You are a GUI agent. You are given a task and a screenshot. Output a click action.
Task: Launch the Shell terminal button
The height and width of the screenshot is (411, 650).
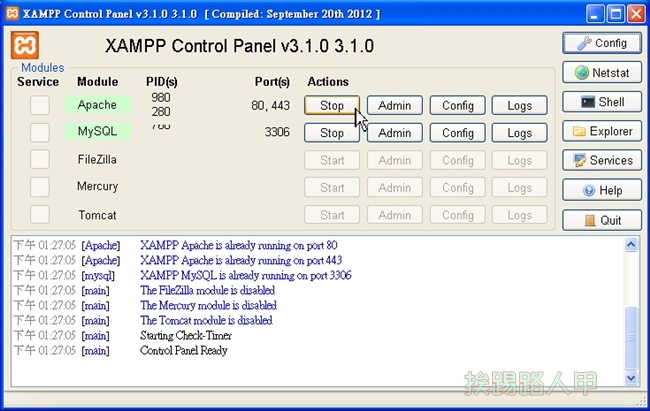pos(602,102)
